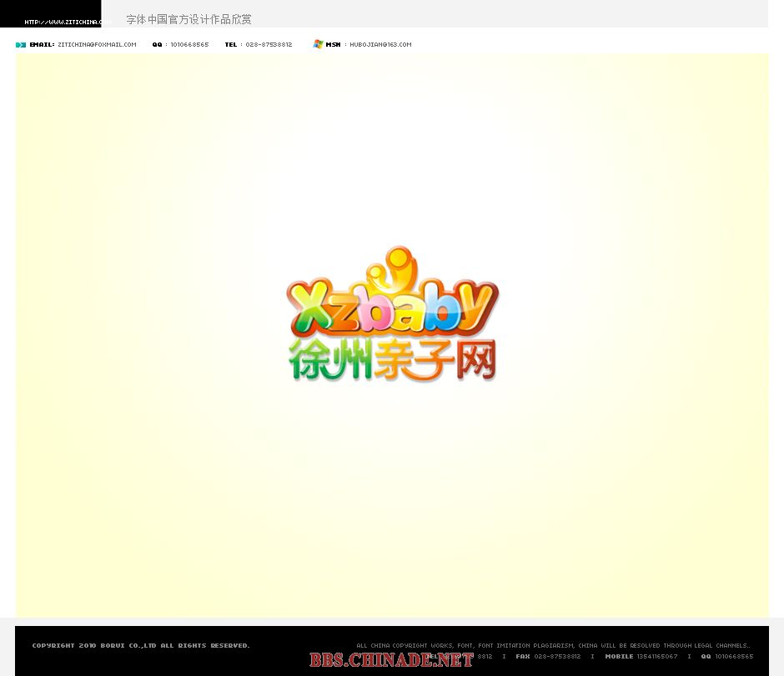Click the 徐州亲子网 logo text
This screenshot has width=784, height=676.
click(x=393, y=360)
